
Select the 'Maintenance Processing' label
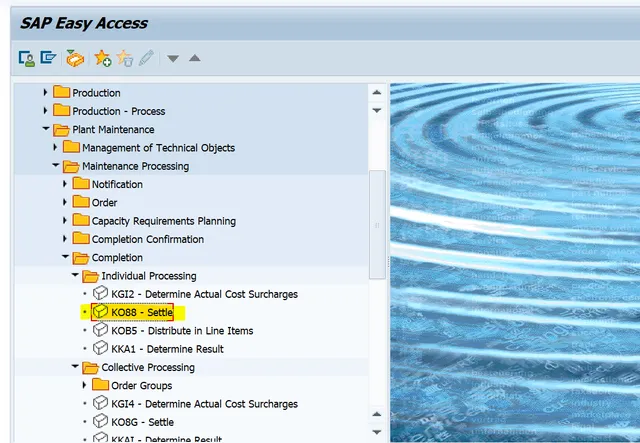click(136, 166)
